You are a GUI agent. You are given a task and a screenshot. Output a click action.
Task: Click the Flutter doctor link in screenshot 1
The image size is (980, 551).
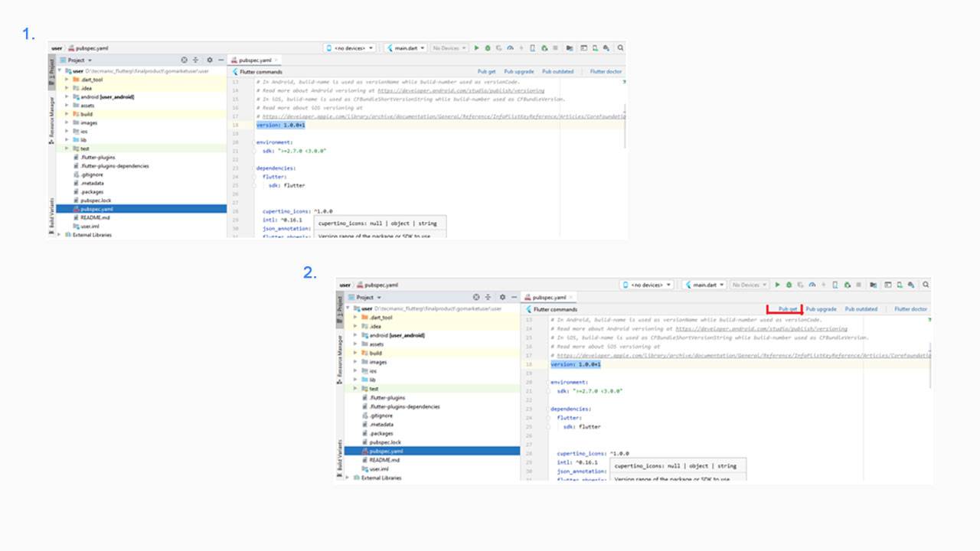tap(606, 71)
